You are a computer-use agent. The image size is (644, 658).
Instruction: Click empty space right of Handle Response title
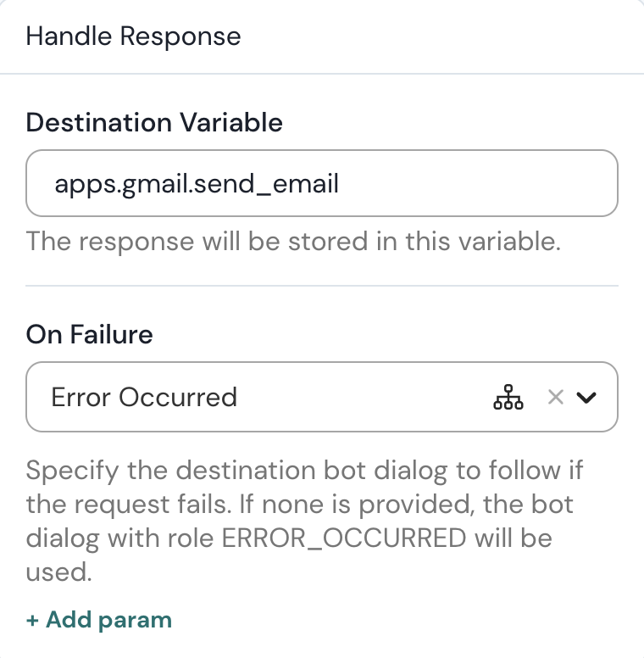[441, 36]
